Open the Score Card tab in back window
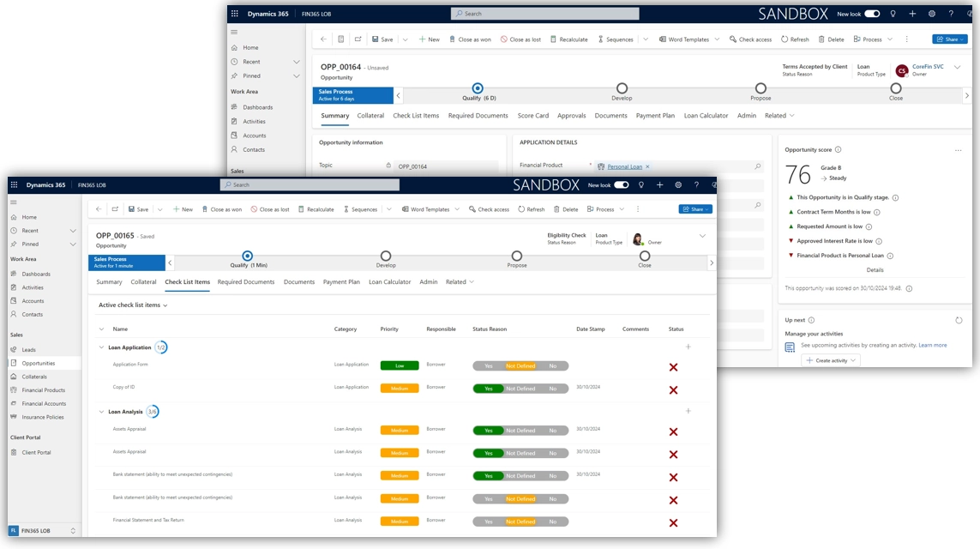The image size is (980, 549). click(x=533, y=116)
